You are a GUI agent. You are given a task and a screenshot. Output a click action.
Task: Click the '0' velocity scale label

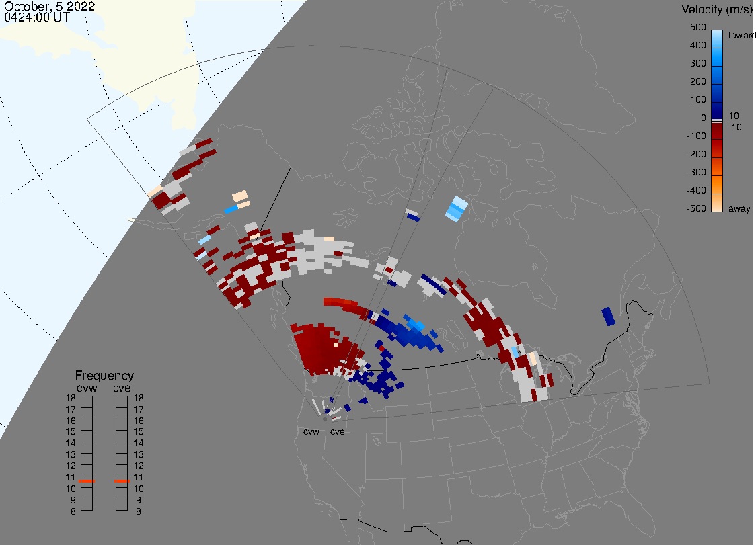coord(704,118)
